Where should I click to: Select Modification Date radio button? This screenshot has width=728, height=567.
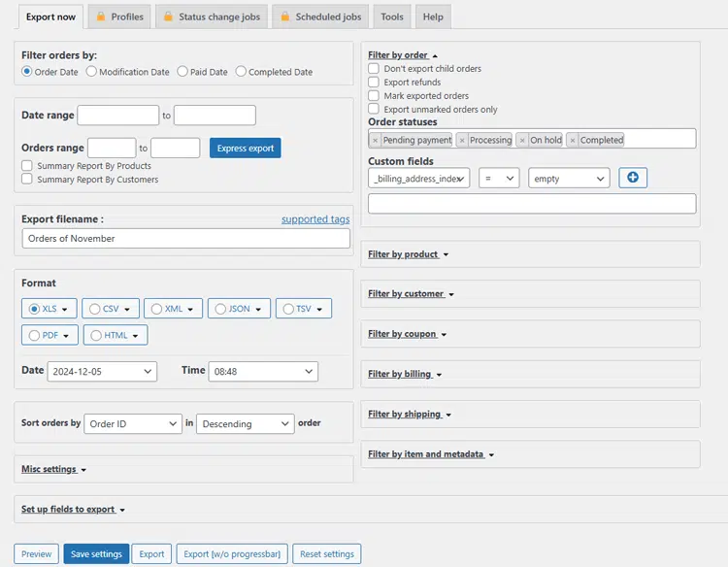pyautogui.click(x=91, y=72)
